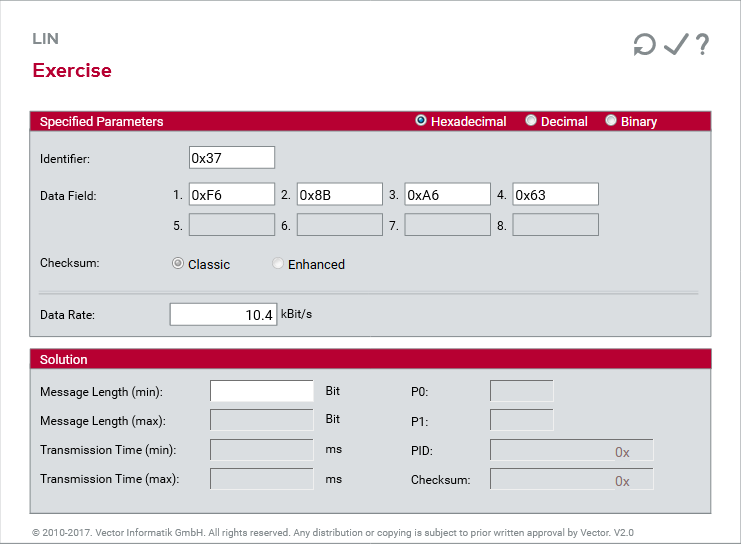Viewport: 741px width, 544px height.
Task: Click the Transmission Time (min) field
Action: click(x=261, y=450)
